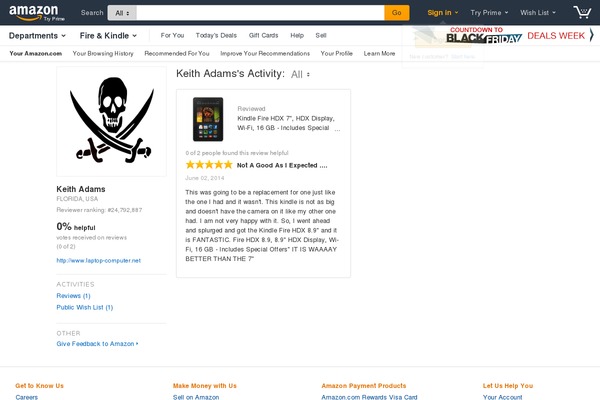Open the Public Wish List (1) link

(x=85, y=307)
